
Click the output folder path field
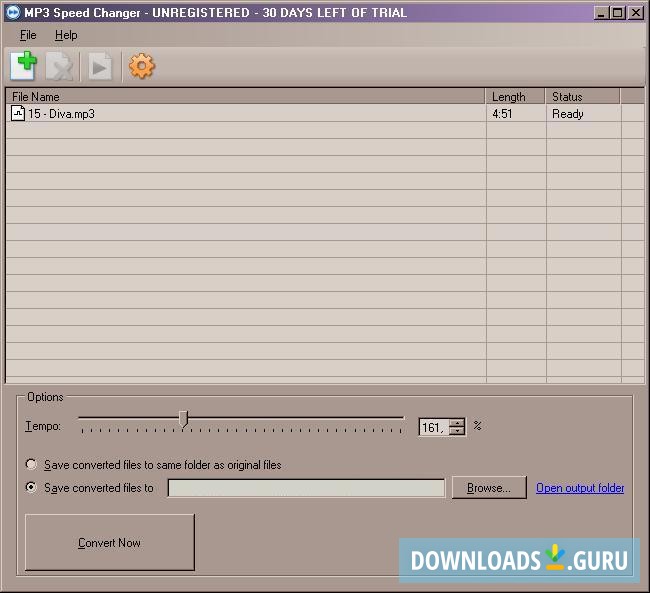306,488
